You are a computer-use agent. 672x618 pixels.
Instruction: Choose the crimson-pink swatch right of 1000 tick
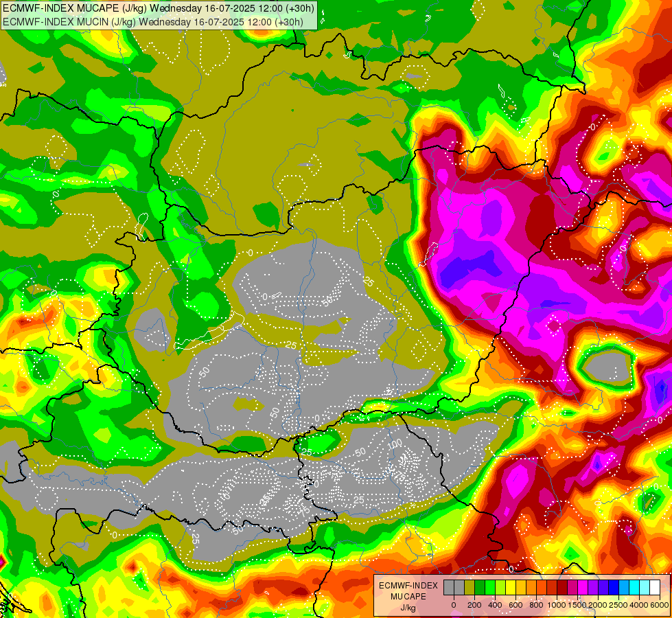coord(573,587)
